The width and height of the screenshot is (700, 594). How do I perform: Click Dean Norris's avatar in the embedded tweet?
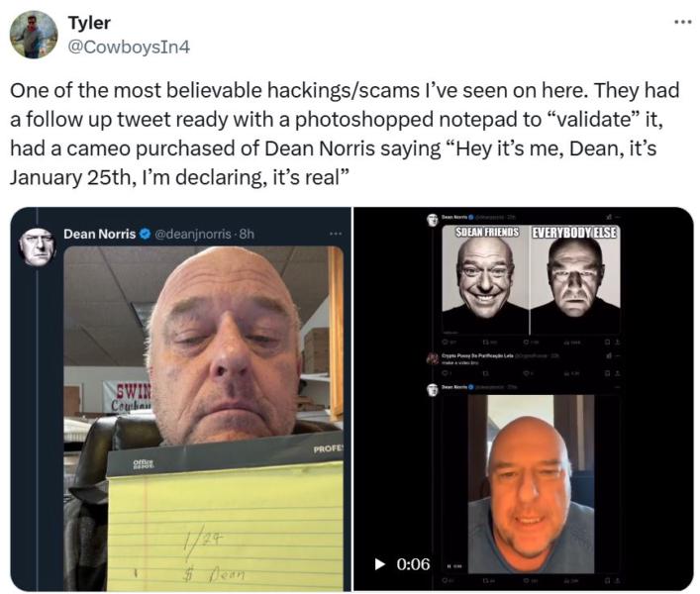click(x=37, y=247)
